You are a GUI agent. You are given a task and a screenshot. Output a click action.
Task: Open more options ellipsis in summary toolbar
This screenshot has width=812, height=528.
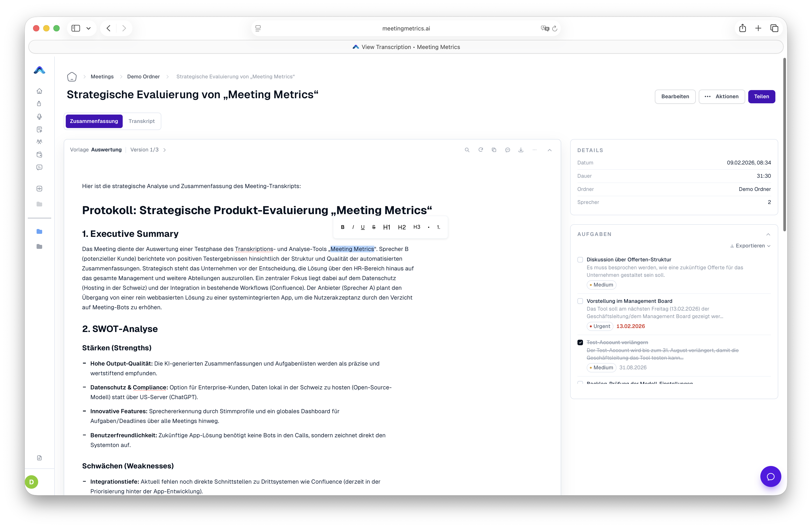pyautogui.click(x=535, y=150)
